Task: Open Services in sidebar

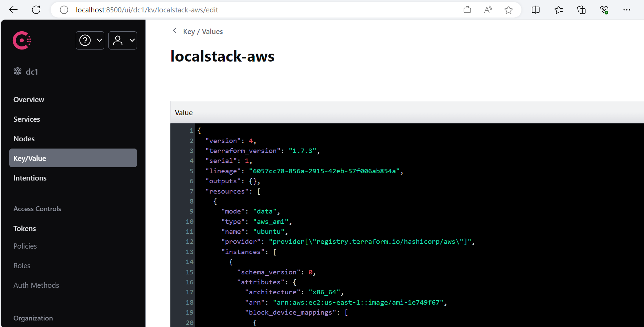Action: click(27, 119)
